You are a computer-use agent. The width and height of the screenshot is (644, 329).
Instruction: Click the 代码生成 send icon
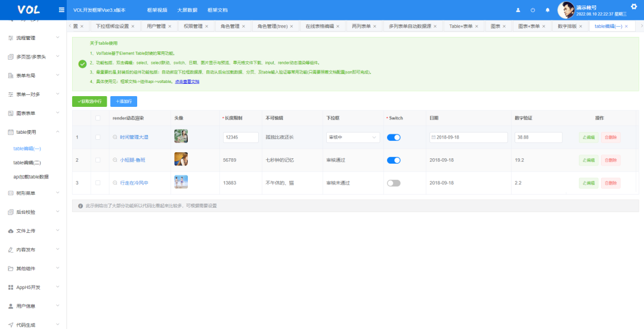[11, 325]
